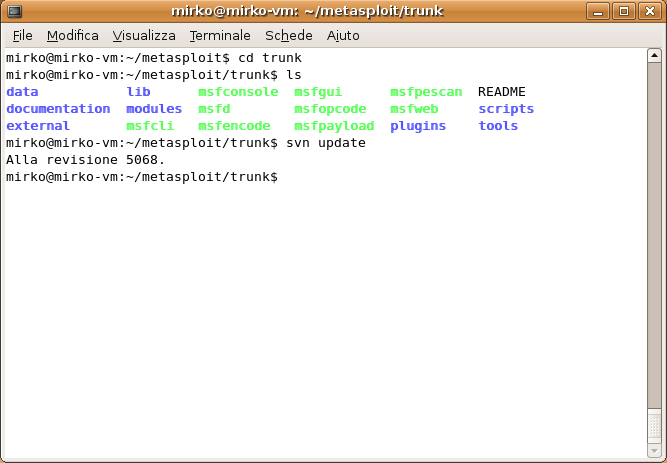Viewport: 667px width, 463px height.
Task: Click the 'msfopcode' file name
Action: pyautogui.click(x=331, y=109)
